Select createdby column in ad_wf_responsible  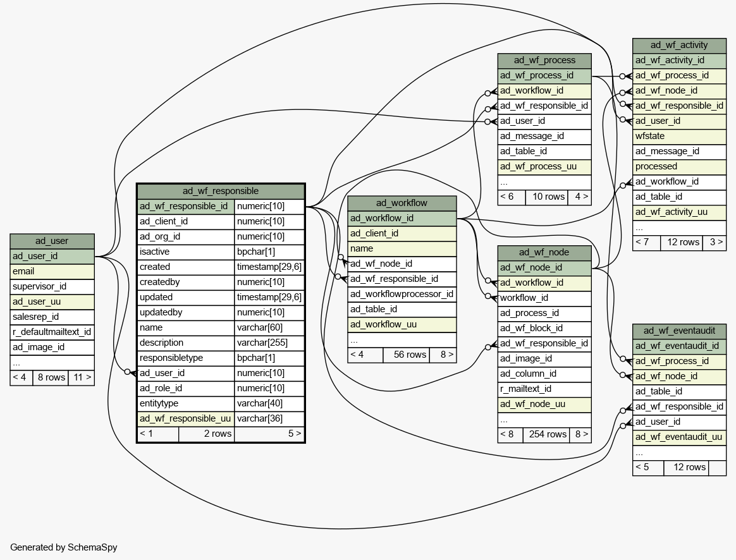point(186,283)
